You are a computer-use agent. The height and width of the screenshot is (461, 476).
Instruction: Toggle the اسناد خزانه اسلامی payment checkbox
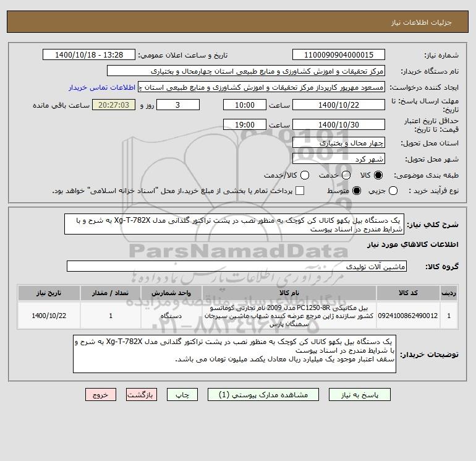click(300, 191)
